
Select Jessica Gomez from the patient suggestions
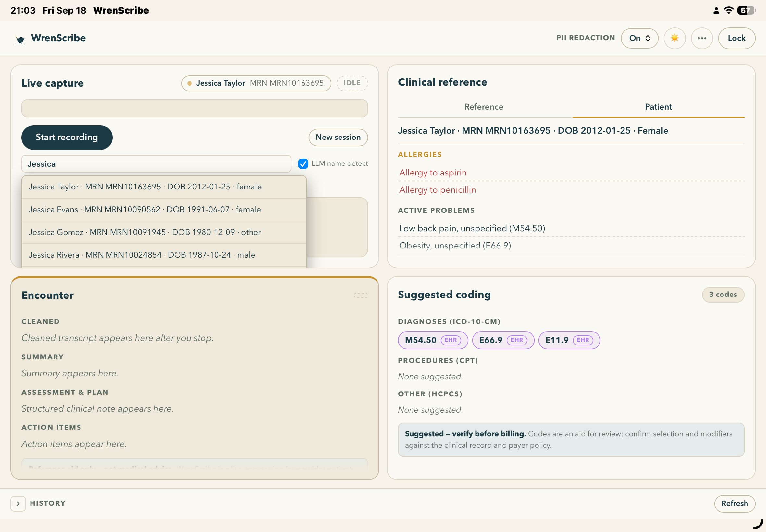[x=164, y=232]
